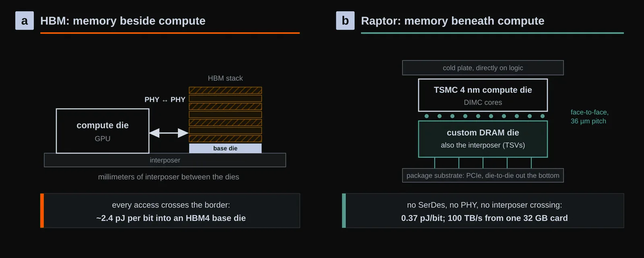
Task: Click the 'compute die' GPU box
Action: click(x=103, y=131)
